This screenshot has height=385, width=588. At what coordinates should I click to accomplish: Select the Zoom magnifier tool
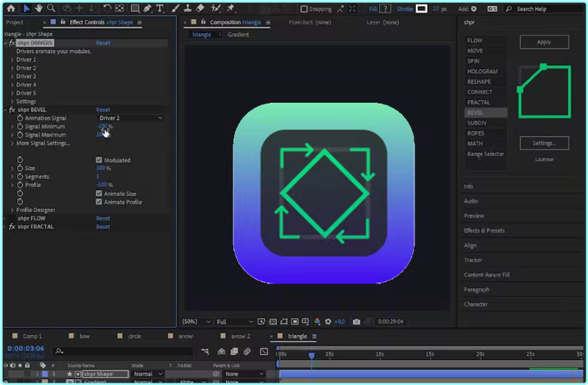click(x=51, y=9)
